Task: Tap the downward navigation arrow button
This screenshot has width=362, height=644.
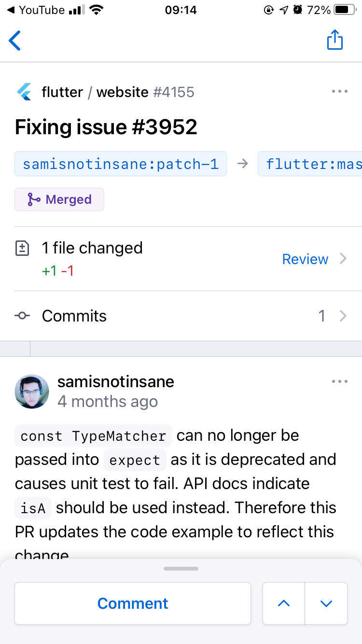Action: (x=326, y=603)
